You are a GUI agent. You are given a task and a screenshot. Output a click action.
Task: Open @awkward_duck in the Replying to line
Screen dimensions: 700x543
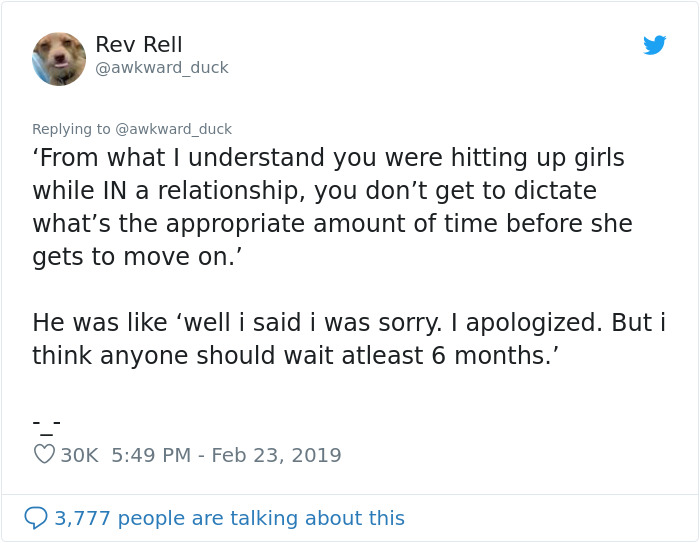(x=174, y=128)
